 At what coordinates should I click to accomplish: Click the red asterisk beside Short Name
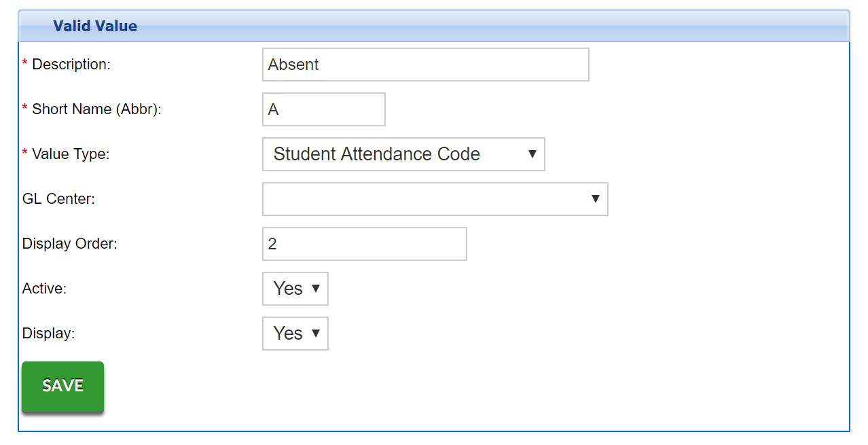point(25,109)
